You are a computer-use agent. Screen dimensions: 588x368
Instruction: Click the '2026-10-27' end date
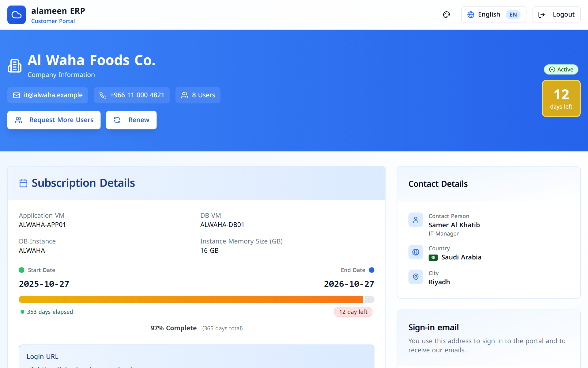[x=349, y=284]
